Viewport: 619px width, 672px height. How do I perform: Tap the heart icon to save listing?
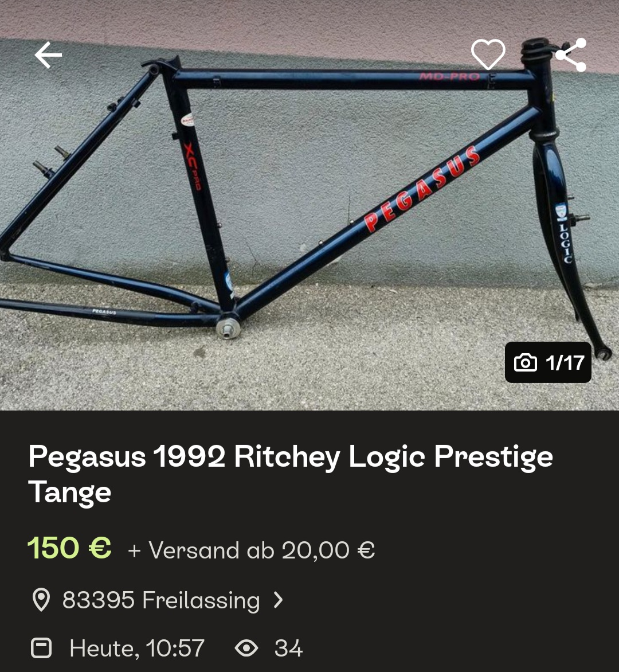pyautogui.click(x=488, y=54)
